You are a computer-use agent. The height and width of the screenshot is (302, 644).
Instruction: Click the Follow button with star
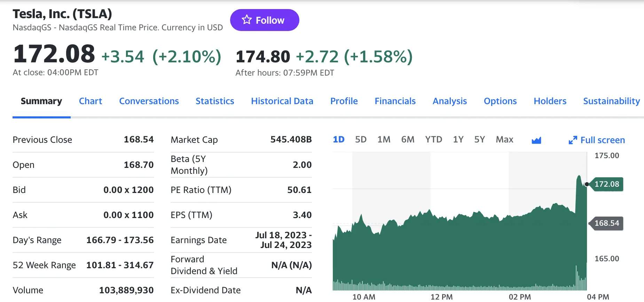[265, 20]
